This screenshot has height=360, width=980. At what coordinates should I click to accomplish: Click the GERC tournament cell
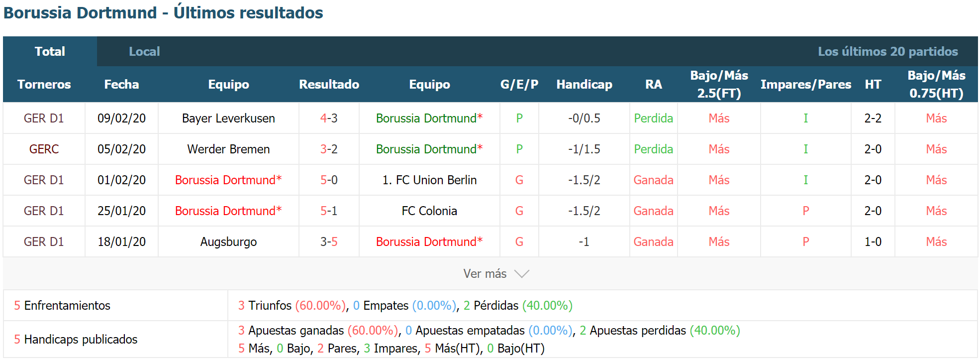pyautogui.click(x=44, y=149)
